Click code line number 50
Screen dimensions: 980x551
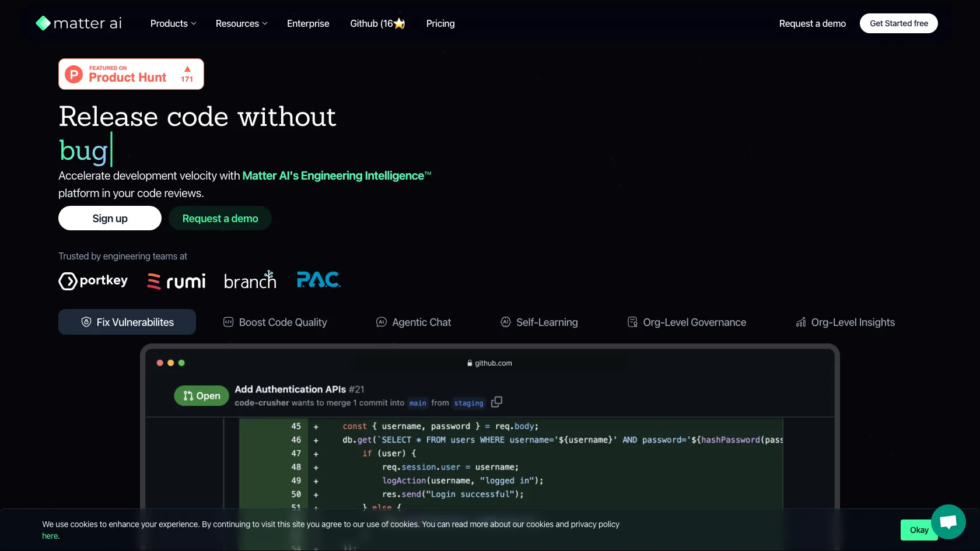(x=296, y=494)
